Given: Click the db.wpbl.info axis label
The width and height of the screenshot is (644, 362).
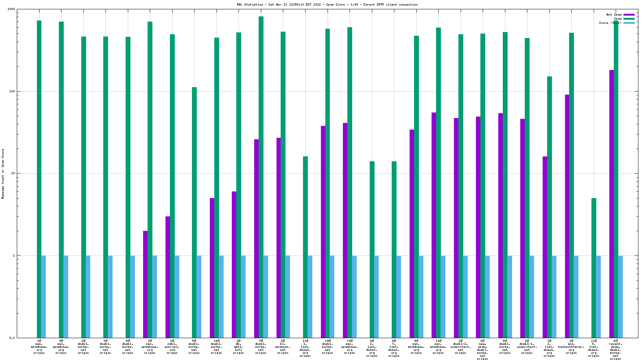Looking at the screenshot, I should click(239, 347).
